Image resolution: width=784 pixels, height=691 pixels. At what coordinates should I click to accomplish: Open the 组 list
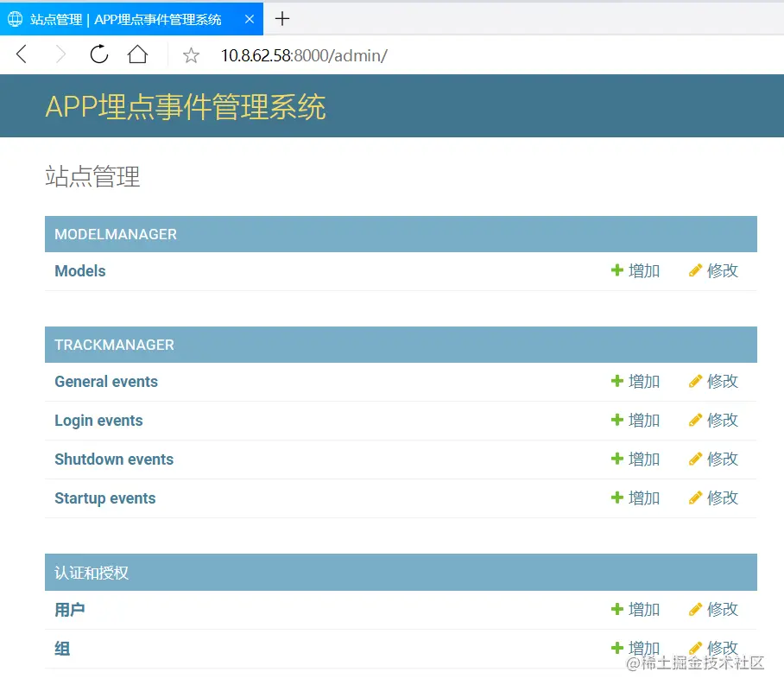pos(62,649)
